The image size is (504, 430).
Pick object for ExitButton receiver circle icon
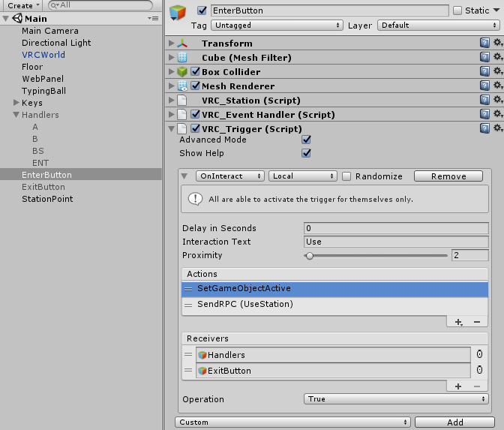pyautogui.click(x=479, y=370)
